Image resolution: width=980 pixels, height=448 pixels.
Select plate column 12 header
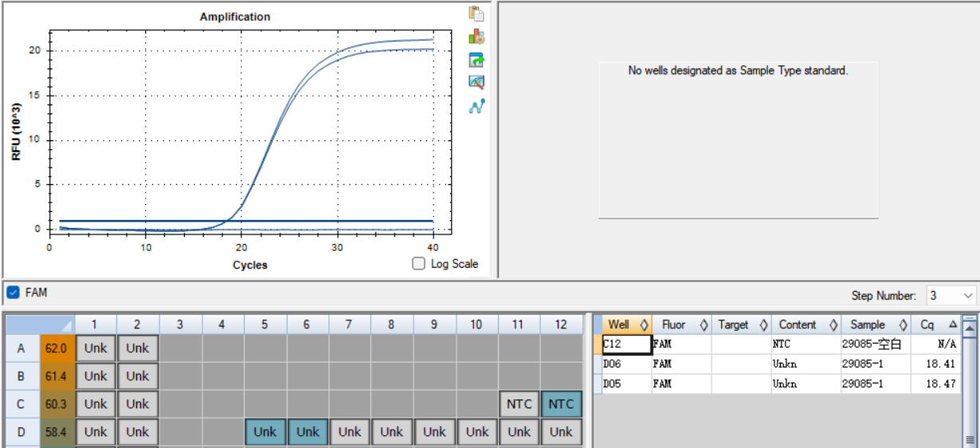561,324
